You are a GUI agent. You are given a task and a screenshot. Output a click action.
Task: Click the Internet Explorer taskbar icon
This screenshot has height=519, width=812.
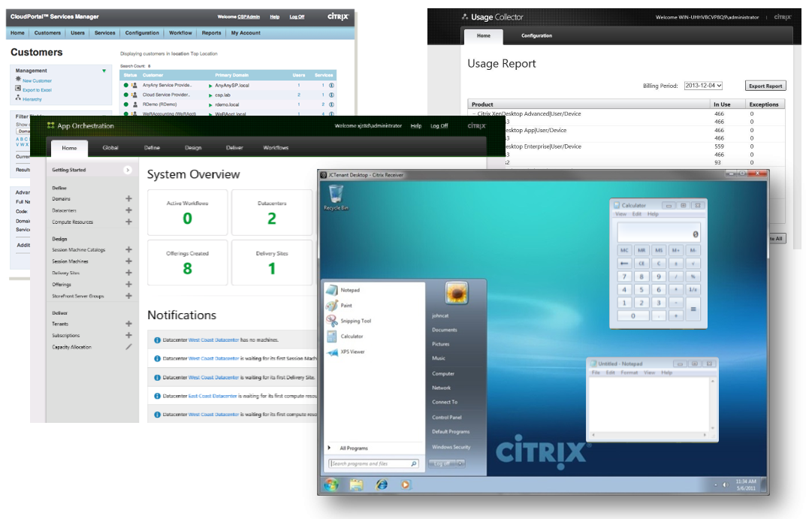382,484
